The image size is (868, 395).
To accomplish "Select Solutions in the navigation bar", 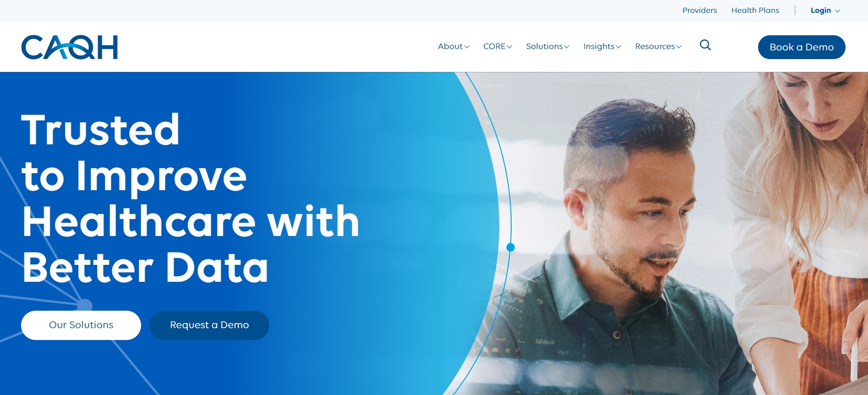I will [x=544, y=46].
